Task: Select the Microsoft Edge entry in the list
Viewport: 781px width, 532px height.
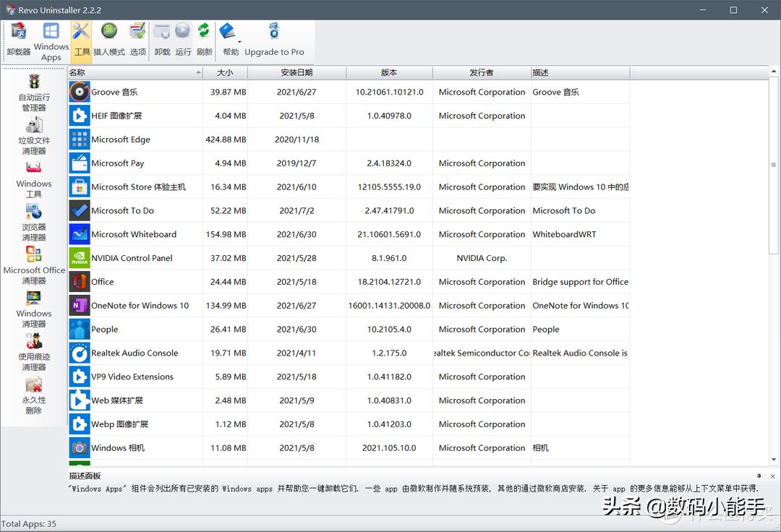Action: [122, 139]
